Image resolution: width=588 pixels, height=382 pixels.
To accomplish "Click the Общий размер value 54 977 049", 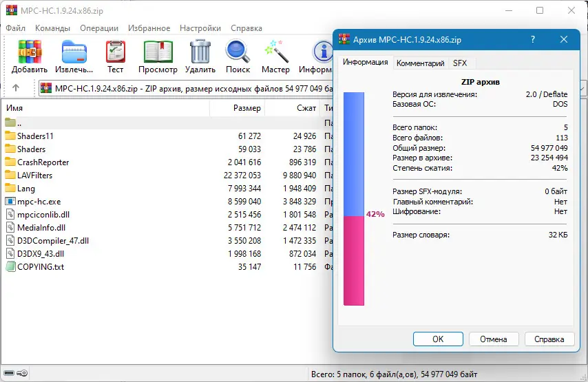I will point(549,148).
